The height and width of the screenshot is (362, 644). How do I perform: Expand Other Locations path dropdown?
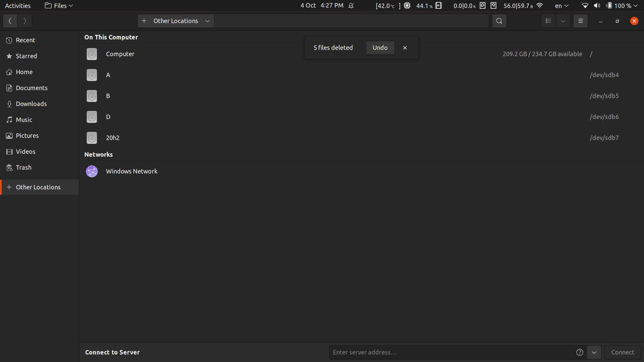[208, 21]
